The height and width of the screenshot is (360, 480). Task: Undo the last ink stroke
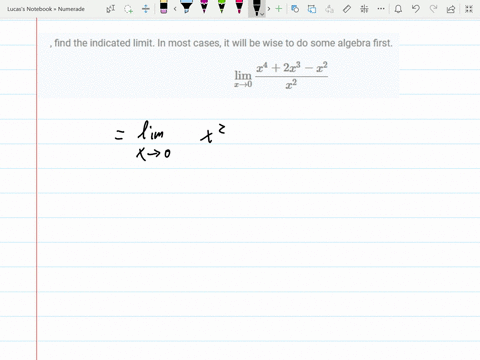coord(415,9)
